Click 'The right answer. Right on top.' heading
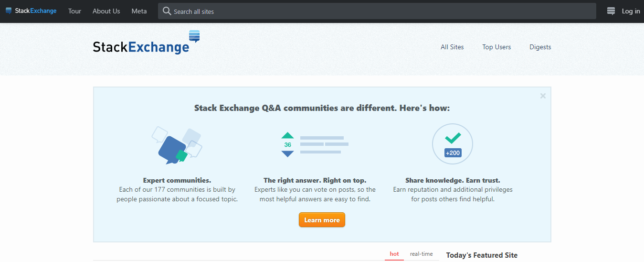Screen dimensions: 644x262 (x=315, y=180)
